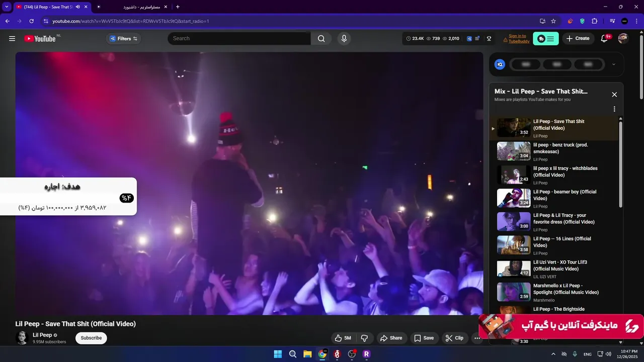
Task: Open the vidIQ icon in stats bar
Action: pos(469,39)
